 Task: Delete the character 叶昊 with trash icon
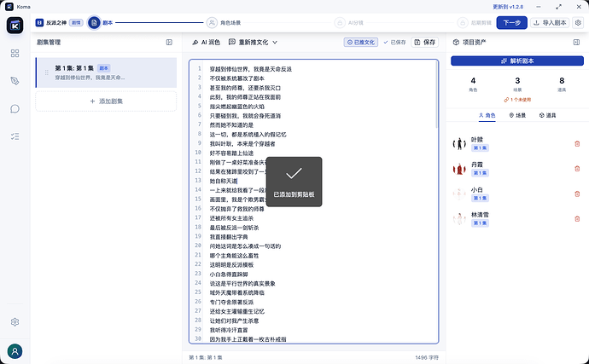click(577, 144)
